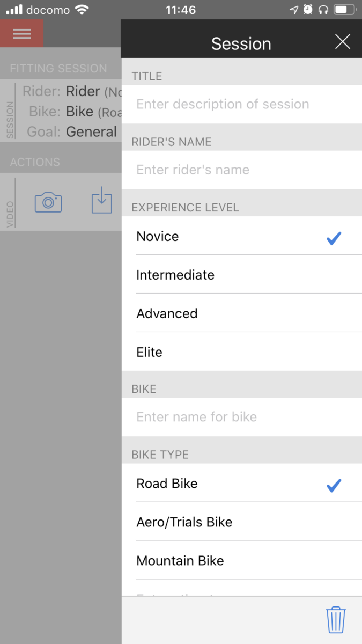This screenshot has width=362, height=644.
Task: Pick Elite experience level
Action: point(241,352)
